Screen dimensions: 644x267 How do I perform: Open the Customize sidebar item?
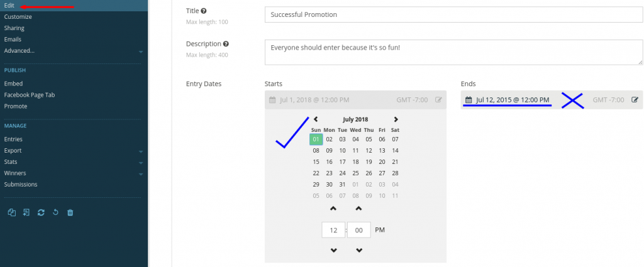(x=18, y=17)
